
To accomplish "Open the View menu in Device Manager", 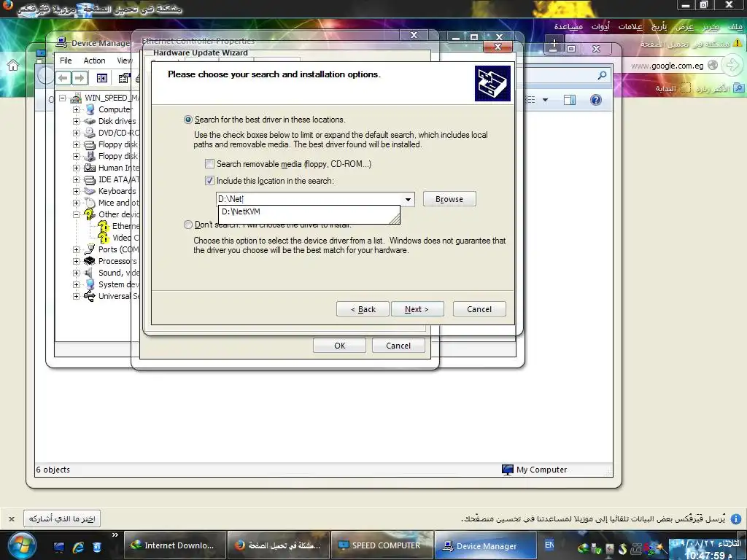I will click(124, 61).
